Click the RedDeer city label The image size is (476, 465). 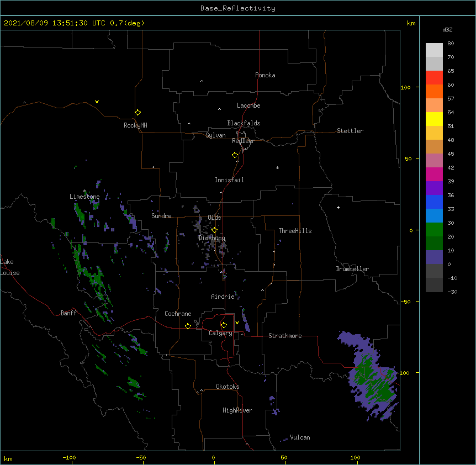[x=243, y=141]
